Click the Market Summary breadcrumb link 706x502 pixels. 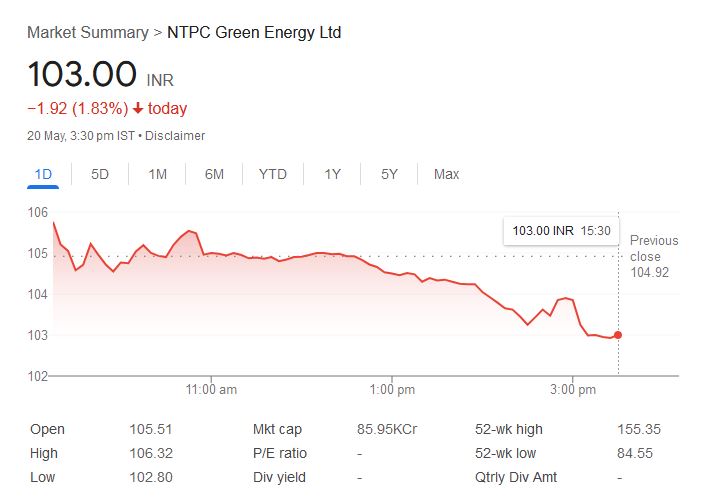coord(86,33)
